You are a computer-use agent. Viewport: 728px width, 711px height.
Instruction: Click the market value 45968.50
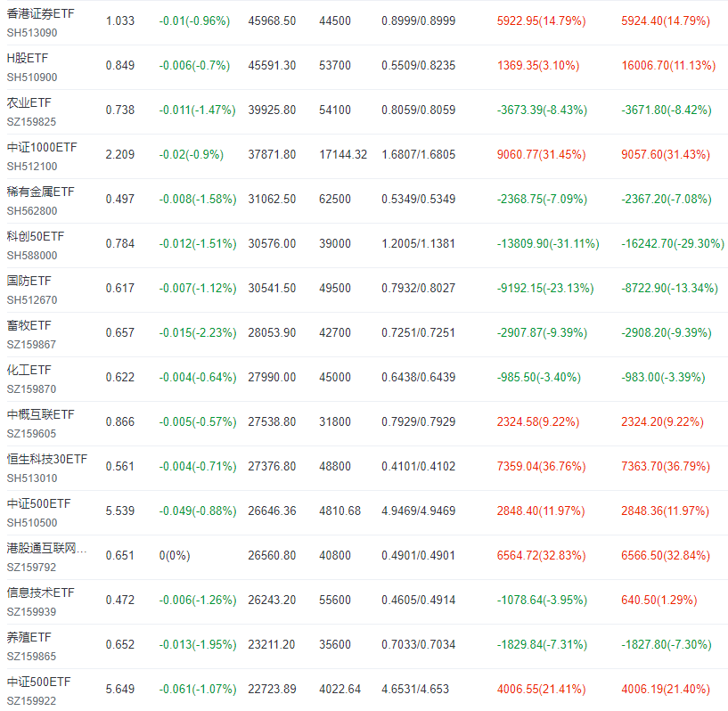[272, 21]
